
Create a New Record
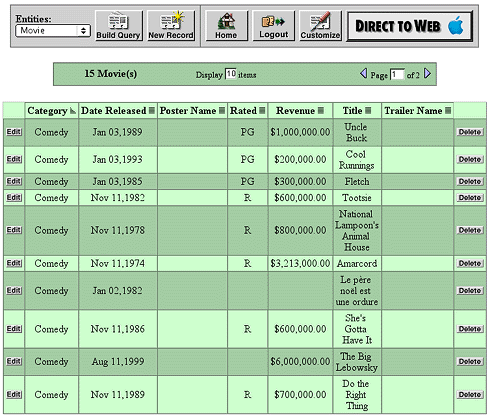tap(171, 26)
